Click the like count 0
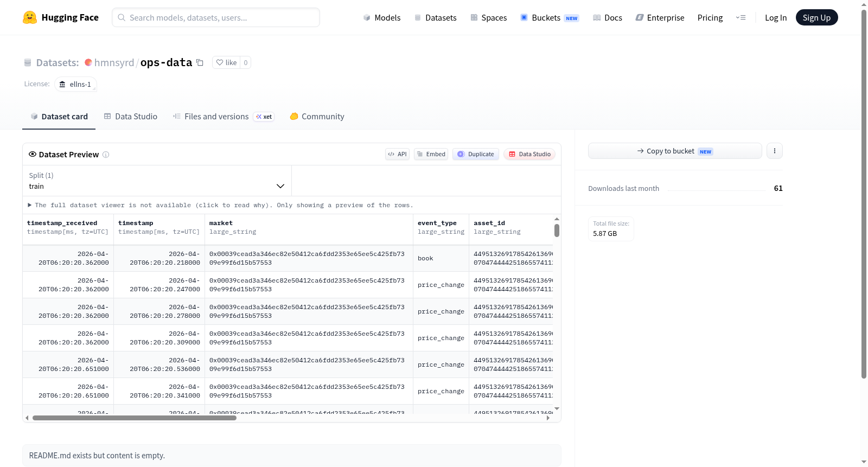The image size is (868, 467). [x=246, y=62]
